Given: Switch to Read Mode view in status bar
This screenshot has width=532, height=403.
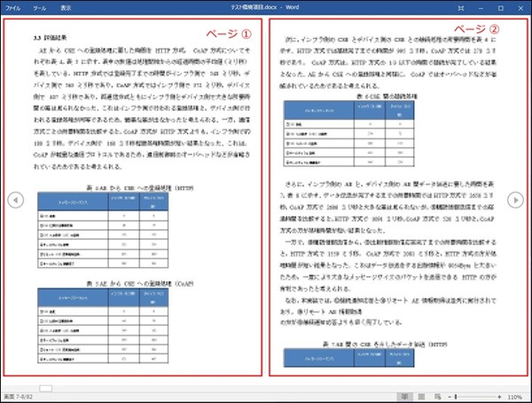Looking at the screenshot, I should pos(404,397).
